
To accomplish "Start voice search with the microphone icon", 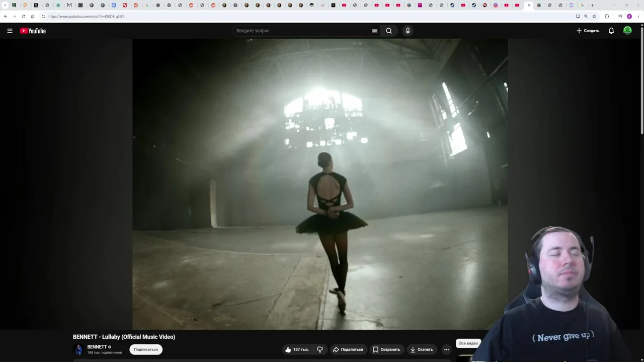I will pyautogui.click(x=408, y=31).
